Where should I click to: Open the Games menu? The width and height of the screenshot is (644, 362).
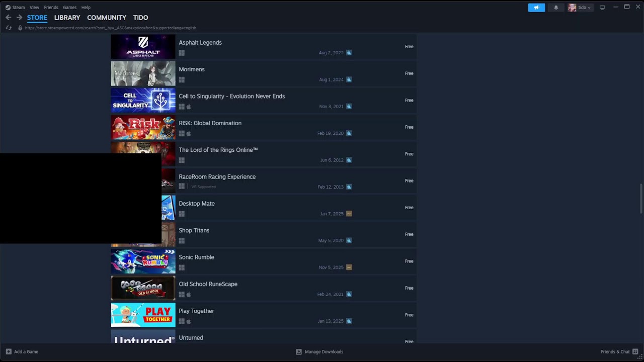(x=69, y=8)
